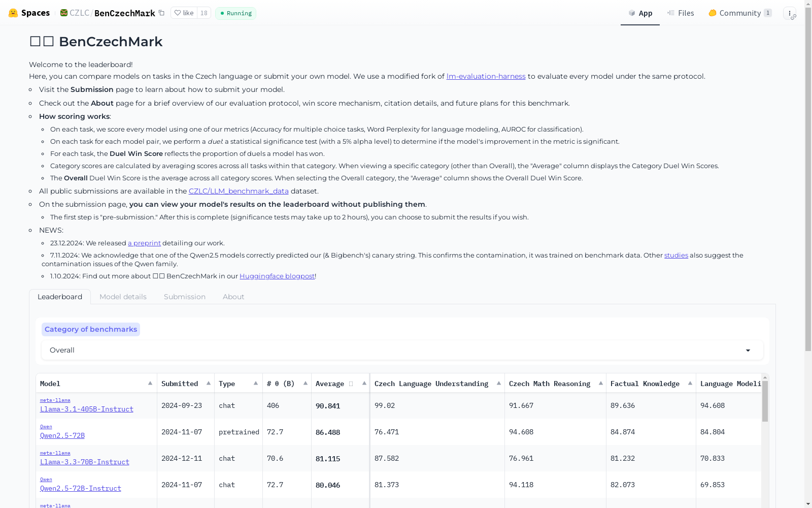
Task: Click the Hugging Face logo icon
Action: click(x=13, y=13)
